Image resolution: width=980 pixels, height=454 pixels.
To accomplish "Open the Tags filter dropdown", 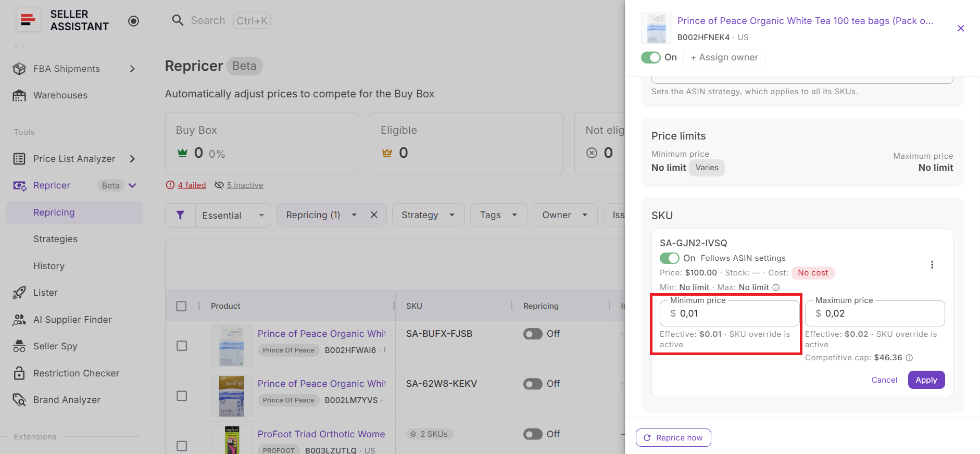I will pyautogui.click(x=499, y=215).
